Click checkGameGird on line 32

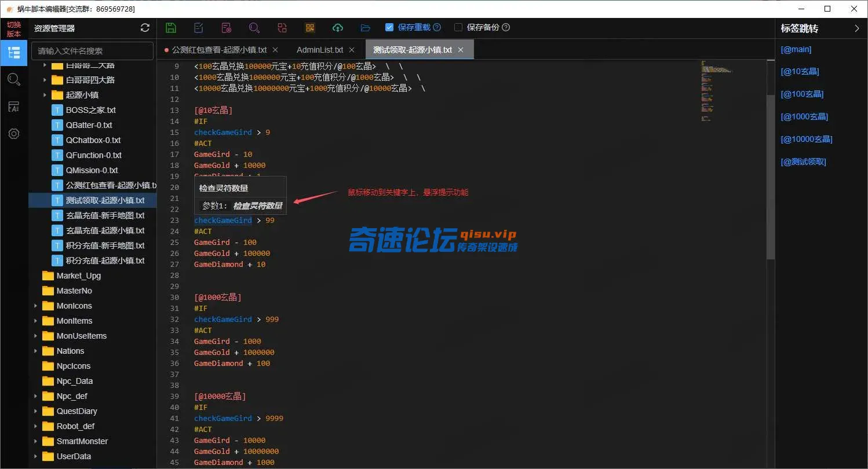click(x=223, y=319)
